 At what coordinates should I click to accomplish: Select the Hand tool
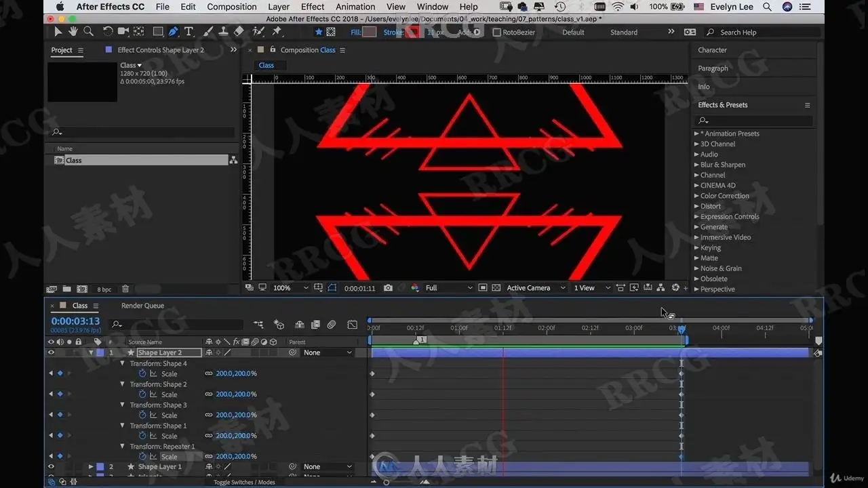pos(73,32)
